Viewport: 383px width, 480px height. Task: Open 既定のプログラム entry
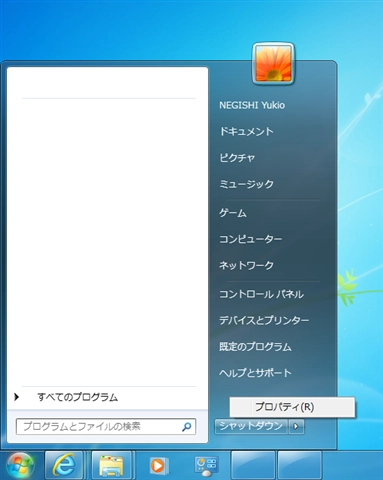coord(255,347)
